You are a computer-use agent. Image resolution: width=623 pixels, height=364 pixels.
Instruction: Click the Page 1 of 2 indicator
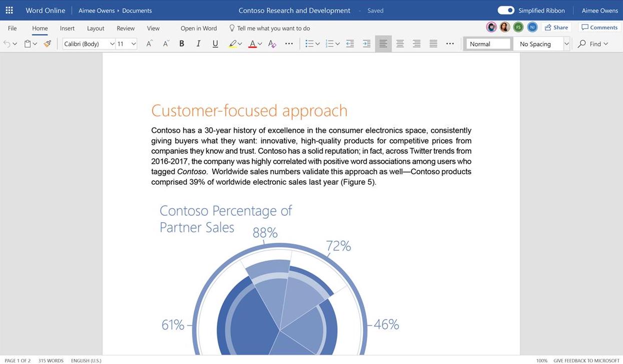pos(17,361)
